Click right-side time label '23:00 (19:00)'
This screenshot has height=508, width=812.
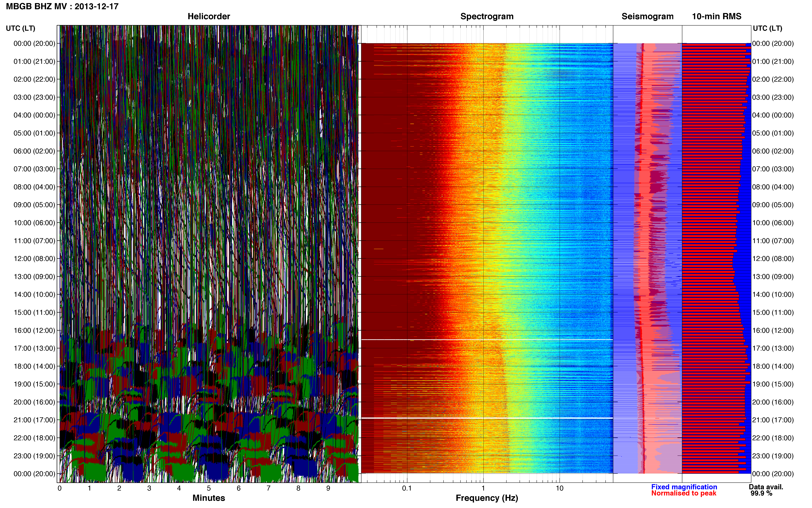pos(773,456)
